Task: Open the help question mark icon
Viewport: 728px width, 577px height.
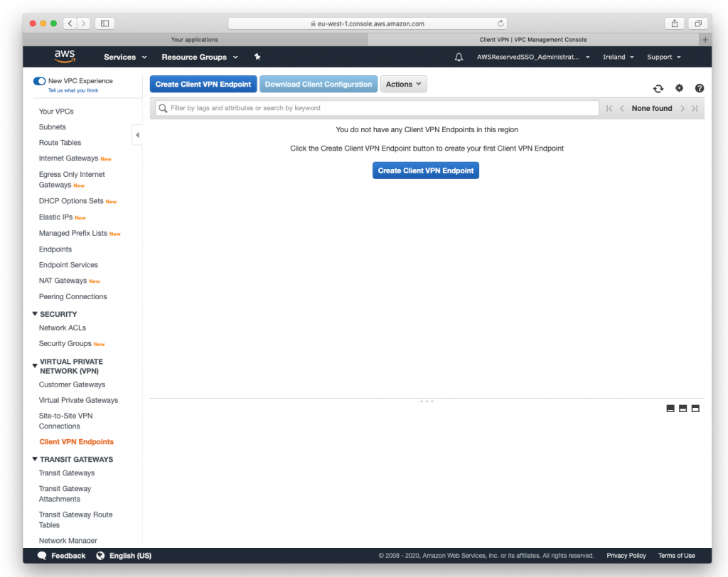Action: 700,88
